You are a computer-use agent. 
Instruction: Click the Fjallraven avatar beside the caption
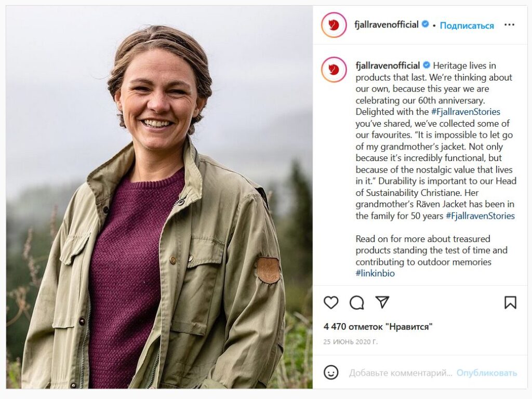pos(334,70)
